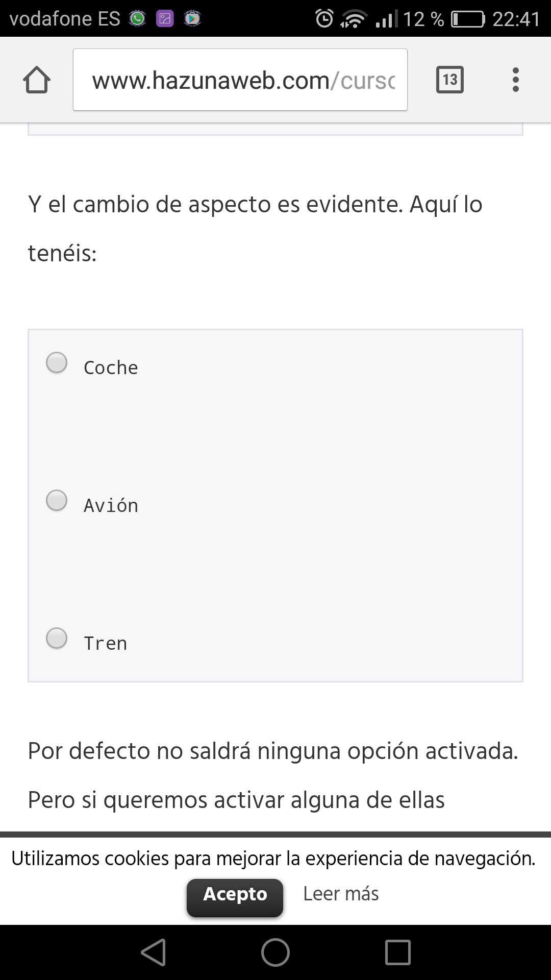Open the browser three-dot overflow menu
Viewport: 551px width, 980px height.
tap(516, 80)
